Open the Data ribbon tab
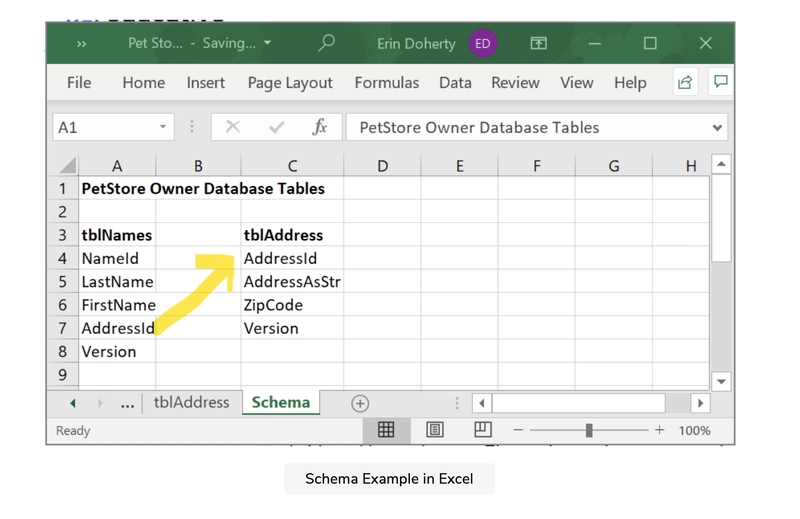Image resolution: width=800 pixels, height=519 pixels. (455, 83)
